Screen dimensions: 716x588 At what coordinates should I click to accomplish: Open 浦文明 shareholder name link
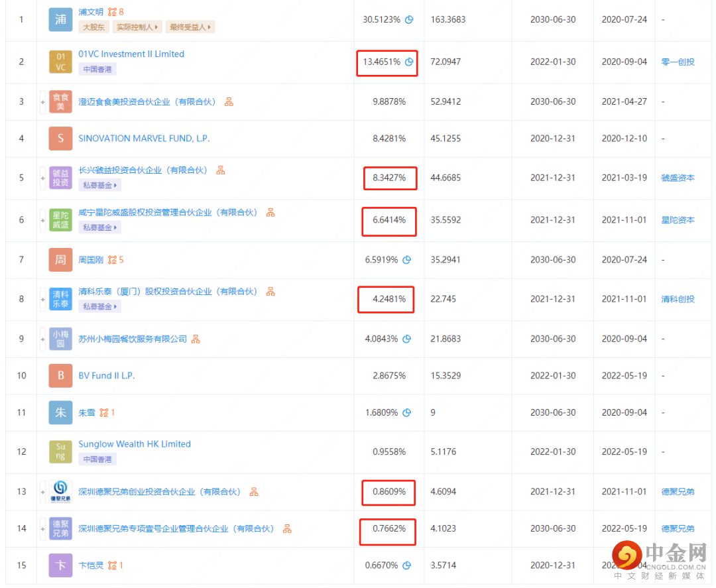coord(91,12)
